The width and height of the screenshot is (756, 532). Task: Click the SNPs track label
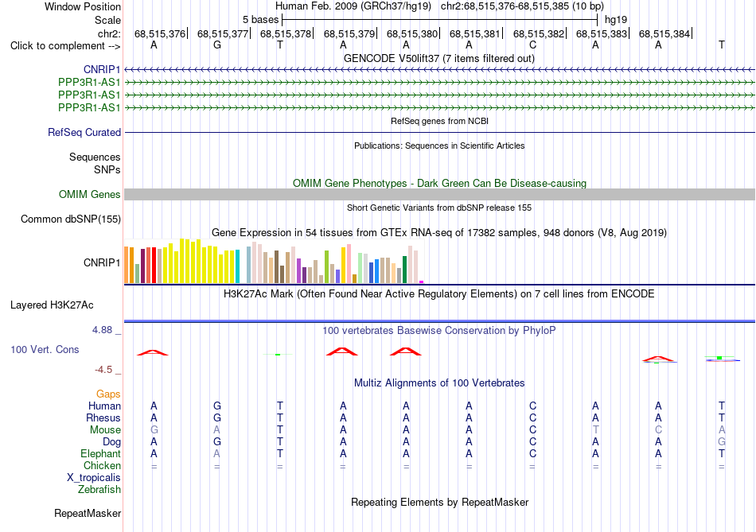pyautogui.click(x=107, y=169)
